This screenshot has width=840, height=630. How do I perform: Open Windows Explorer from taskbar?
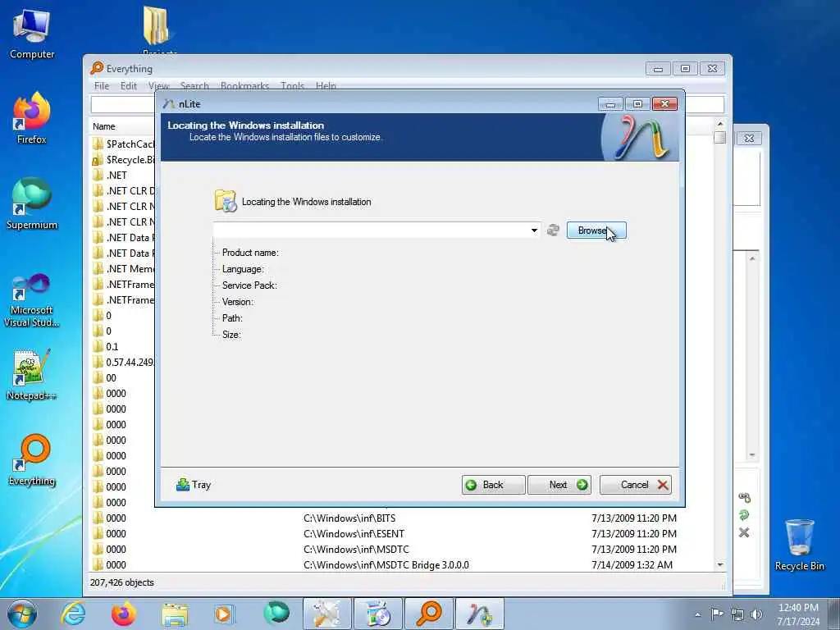tap(176, 614)
